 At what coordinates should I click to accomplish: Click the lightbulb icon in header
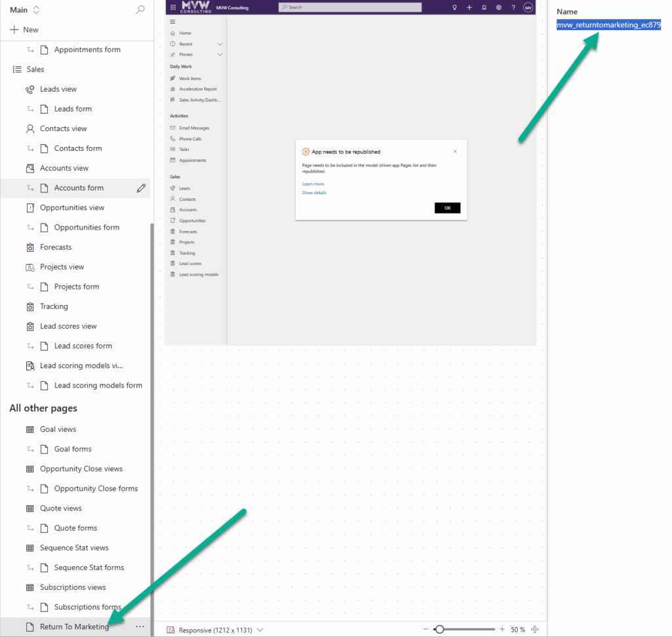pyautogui.click(x=454, y=7)
